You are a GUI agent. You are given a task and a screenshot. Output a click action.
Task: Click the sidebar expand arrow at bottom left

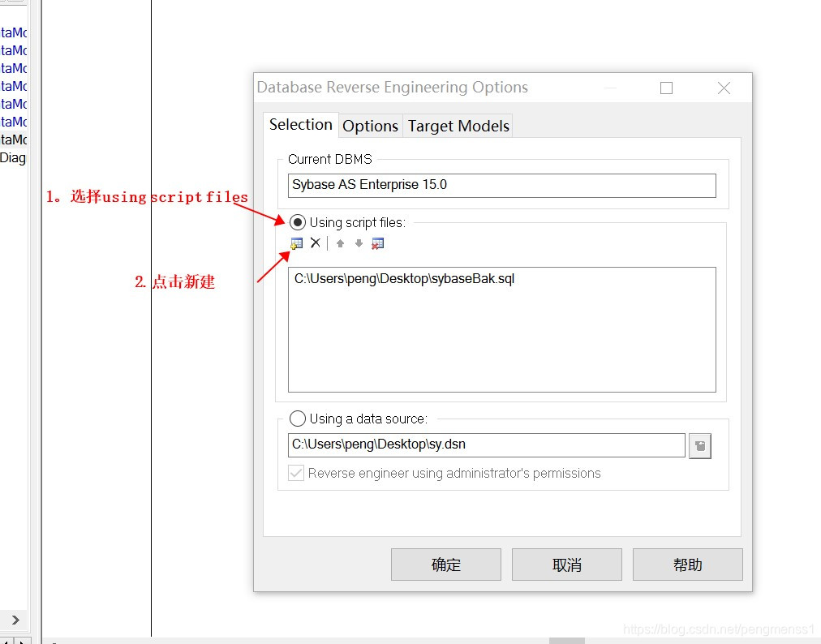14,618
